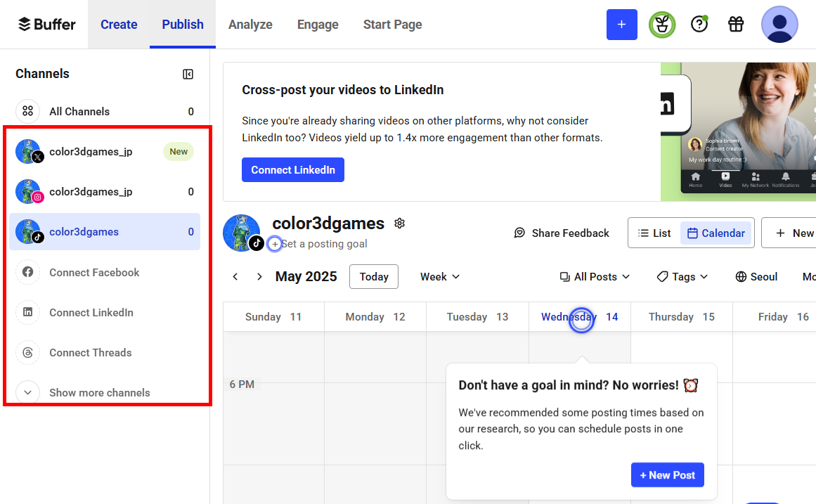Click the Today button
This screenshot has height=504, width=816.
coord(374,276)
